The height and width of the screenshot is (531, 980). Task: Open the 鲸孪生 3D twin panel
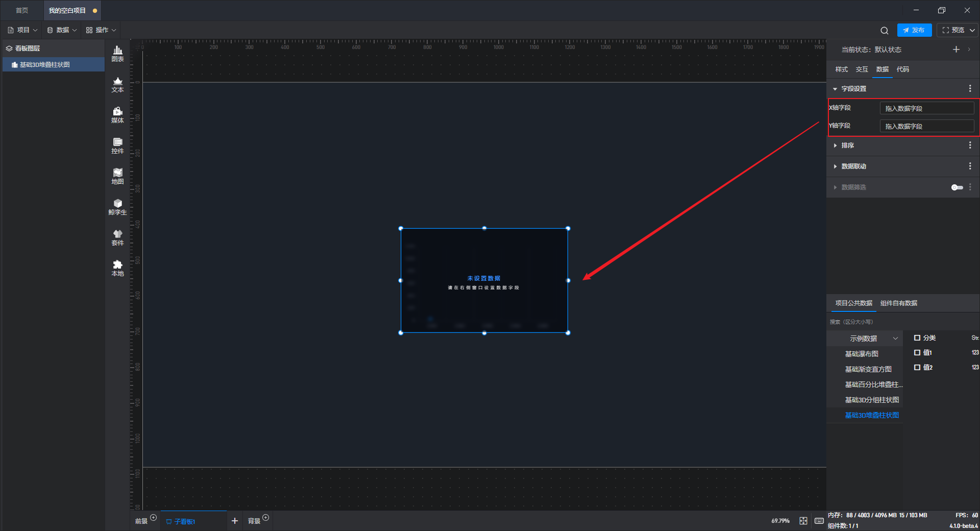click(117, 207)
